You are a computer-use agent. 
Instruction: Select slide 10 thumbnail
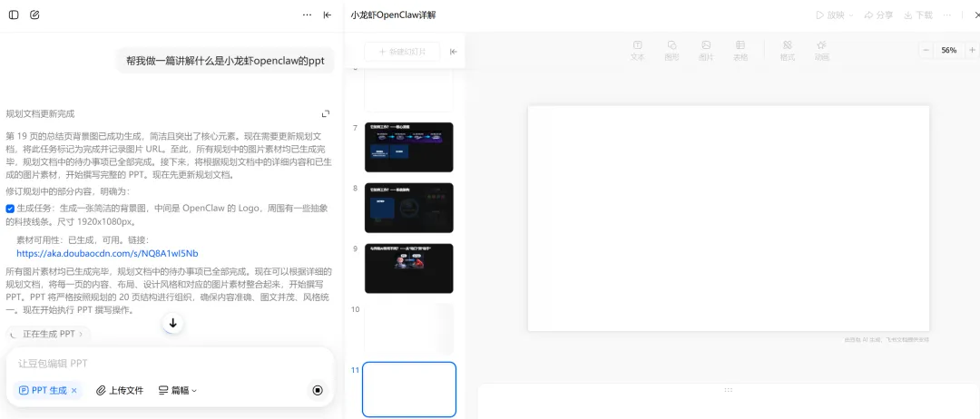pos(408,329)
